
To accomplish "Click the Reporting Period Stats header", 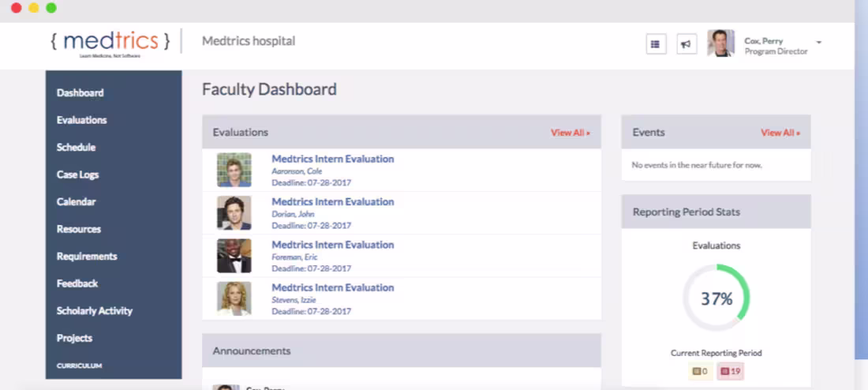I will click(x=716, y=212).
